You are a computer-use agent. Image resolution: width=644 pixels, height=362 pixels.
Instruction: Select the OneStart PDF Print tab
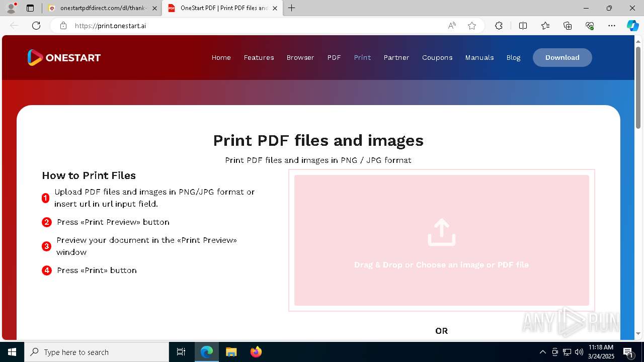point(222,8)
